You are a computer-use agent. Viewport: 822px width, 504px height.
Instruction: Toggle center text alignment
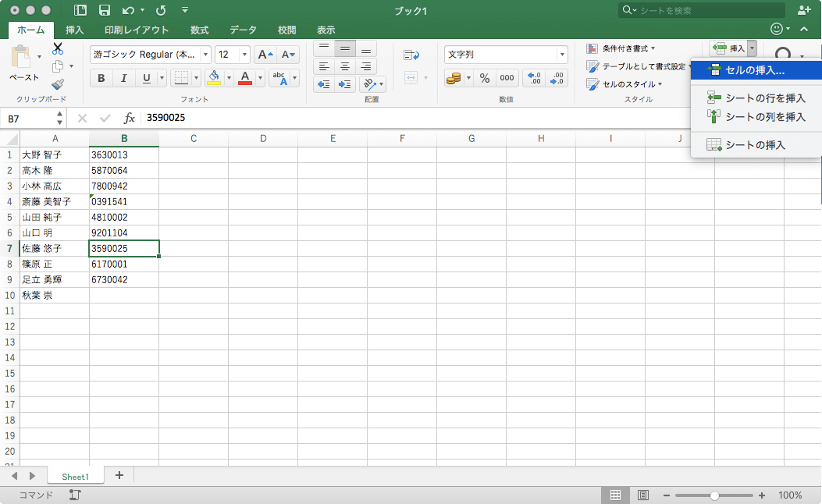coord(343,66)
